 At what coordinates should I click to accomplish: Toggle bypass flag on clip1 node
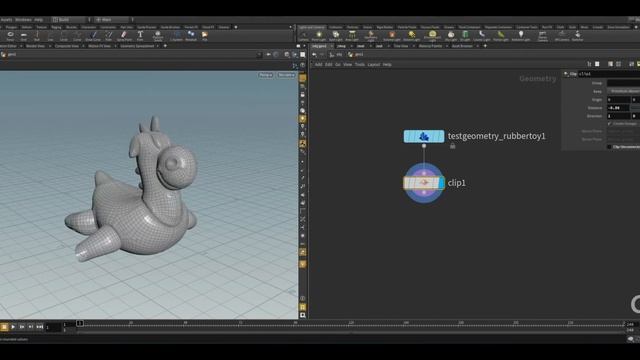[407, 183]
